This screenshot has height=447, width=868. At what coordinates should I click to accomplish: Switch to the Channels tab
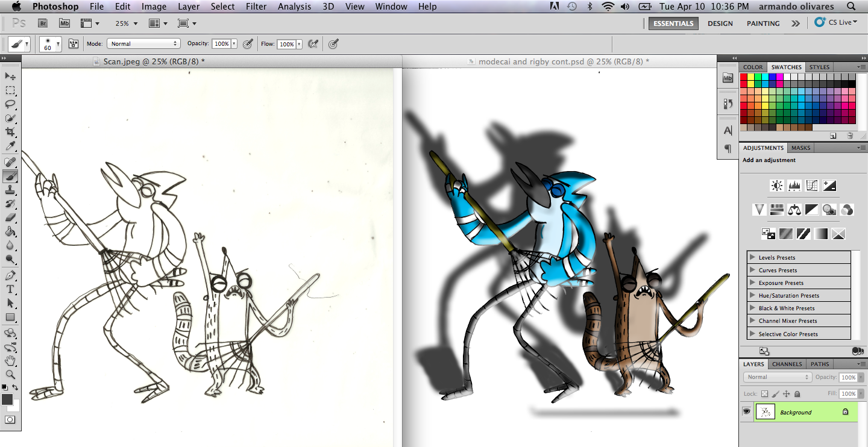click(x=787, y=364)
